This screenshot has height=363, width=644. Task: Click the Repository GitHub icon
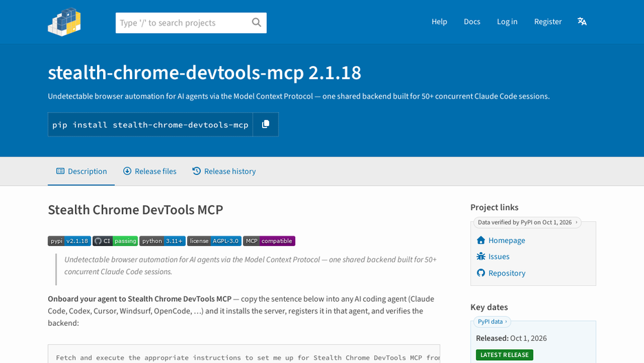click(481, 273)
